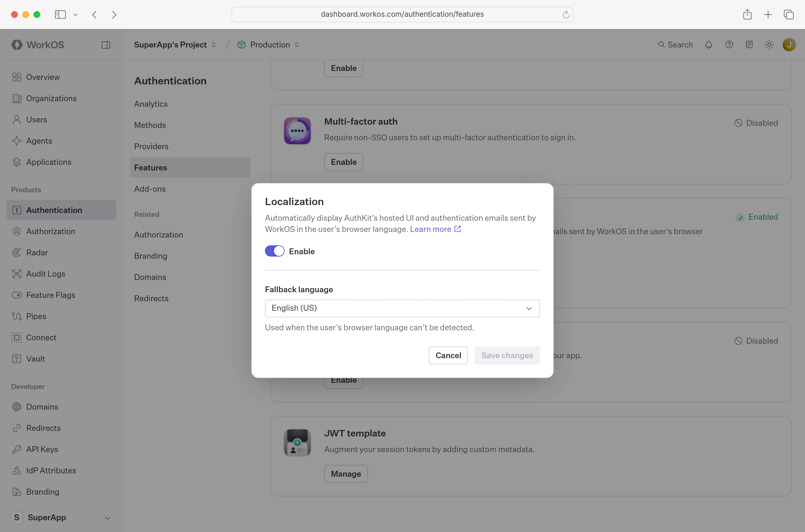Go to Overview in sidebar

[61, 77]
